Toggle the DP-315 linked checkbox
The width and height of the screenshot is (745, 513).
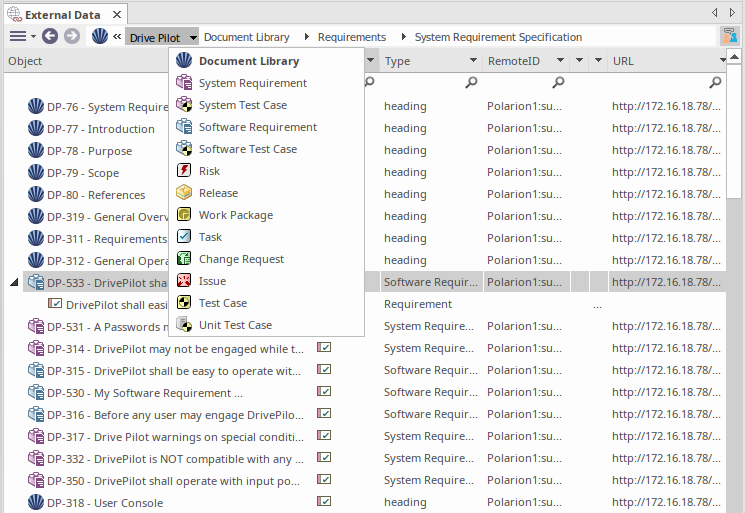click(x=324, y=370)
